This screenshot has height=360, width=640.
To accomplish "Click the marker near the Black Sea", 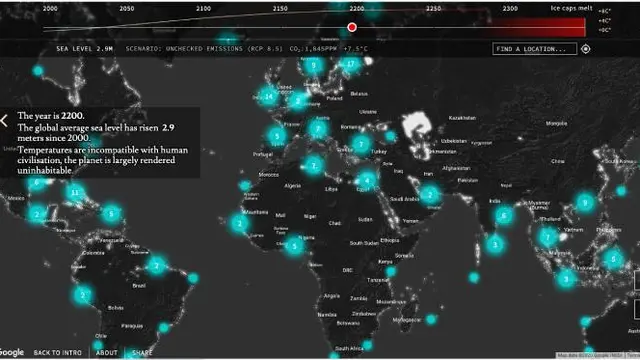I will pyautogui.click(x=391, y=136).
